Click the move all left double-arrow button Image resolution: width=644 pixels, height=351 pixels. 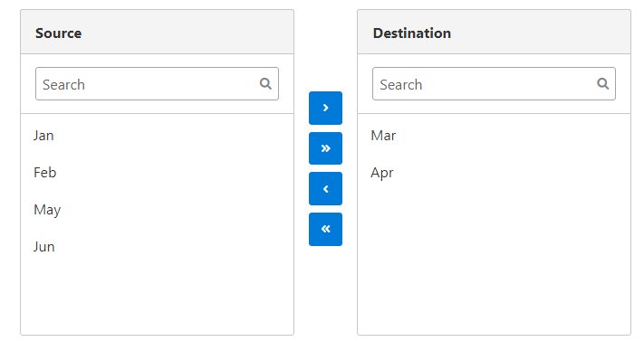click(x=325, y=229)
